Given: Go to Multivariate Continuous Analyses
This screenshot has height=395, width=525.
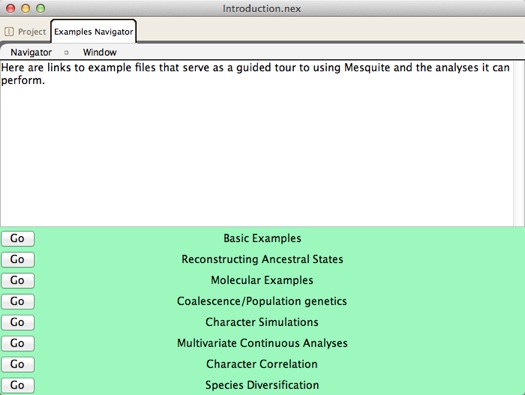Looking at the screenshot, I should 18,343.
